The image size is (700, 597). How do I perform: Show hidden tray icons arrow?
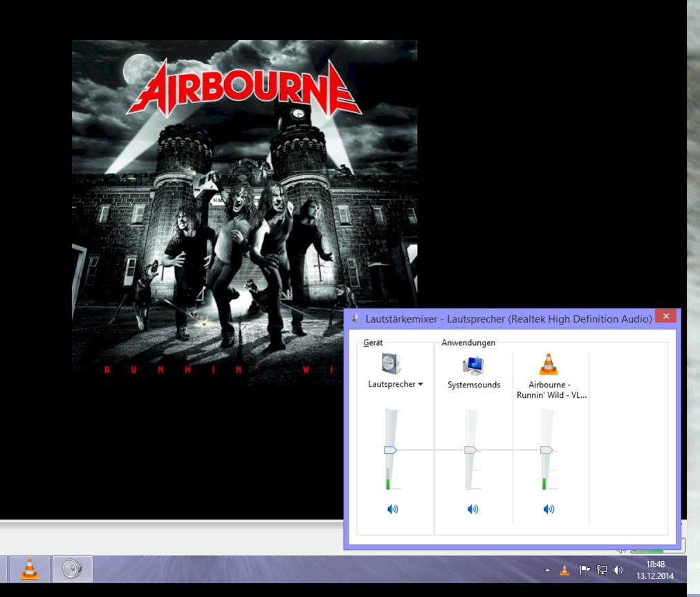[x=547, y=570]
